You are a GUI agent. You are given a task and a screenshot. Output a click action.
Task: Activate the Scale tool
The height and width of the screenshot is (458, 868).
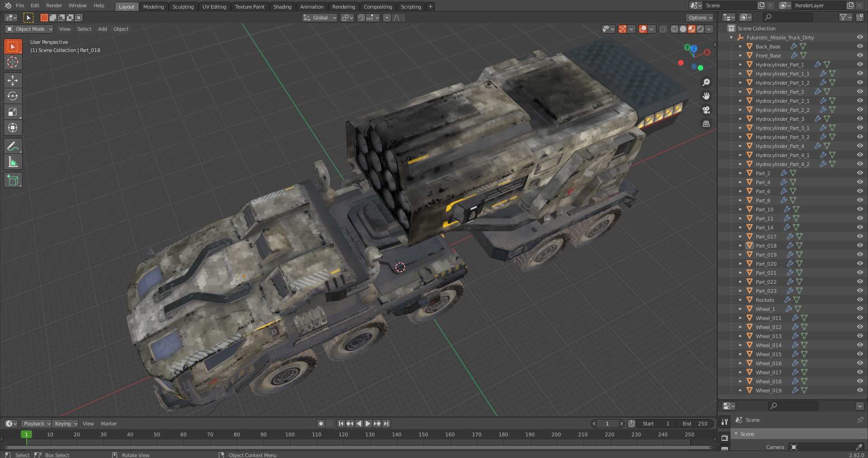(x=13, y=112)
